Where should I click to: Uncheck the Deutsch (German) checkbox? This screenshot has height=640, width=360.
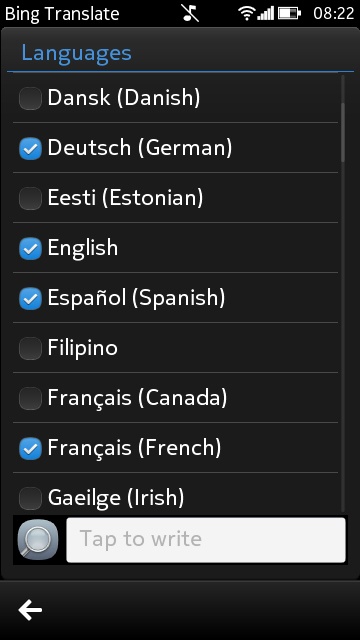[30, 148]
